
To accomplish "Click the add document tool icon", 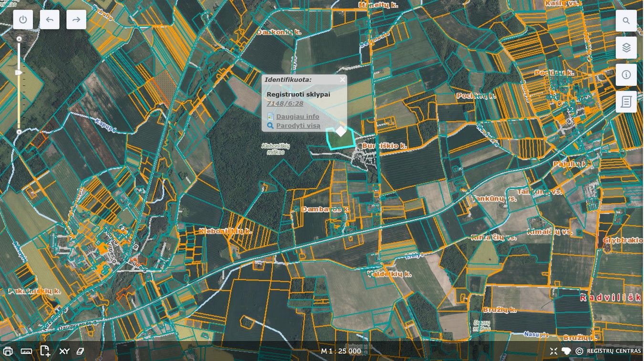I will pos(45,351).
